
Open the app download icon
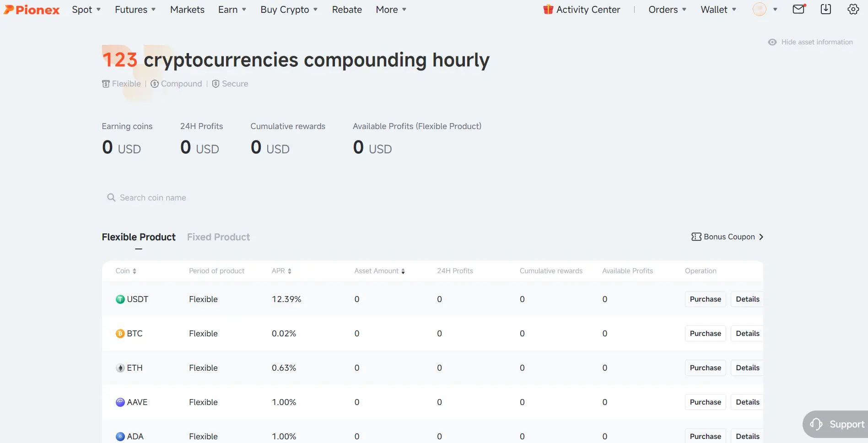pyautogui.click(x=826, y=9)
